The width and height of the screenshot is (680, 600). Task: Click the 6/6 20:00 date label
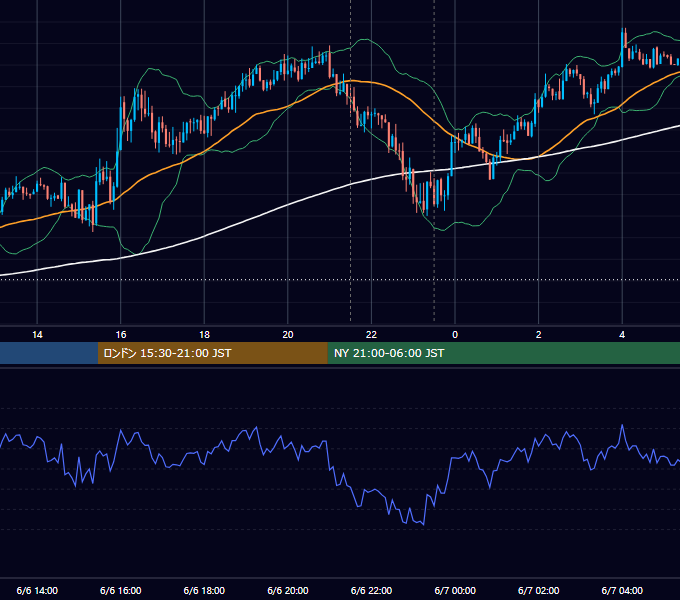pos(288,590)
